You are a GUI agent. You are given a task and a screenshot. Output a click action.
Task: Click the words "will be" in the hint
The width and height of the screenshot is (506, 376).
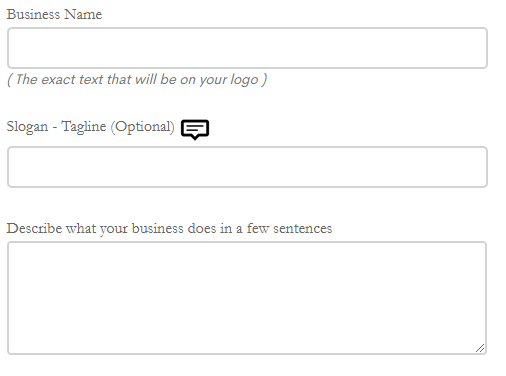click(x=156, y=79)
